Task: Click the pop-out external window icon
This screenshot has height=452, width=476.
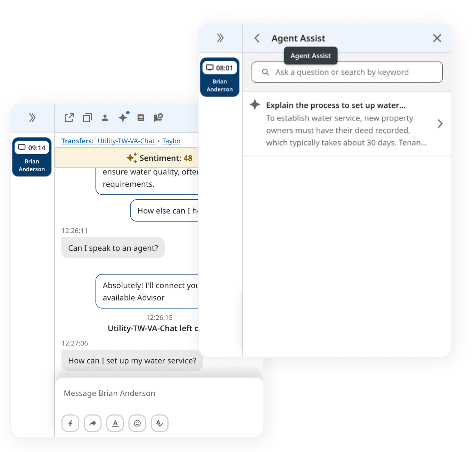Action: click(x=69, y=118)
